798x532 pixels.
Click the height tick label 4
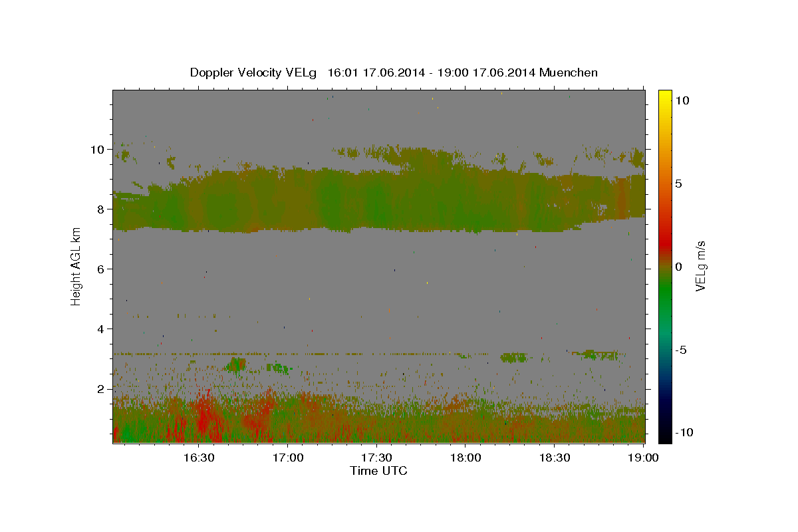(102, 329)
